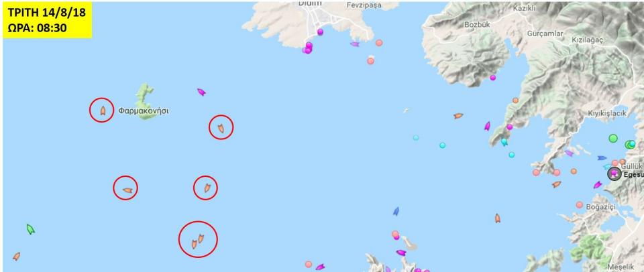Click the large green circle near Kıyıkışlacık
The image size is (644, 272).
(x=613, y=138)
